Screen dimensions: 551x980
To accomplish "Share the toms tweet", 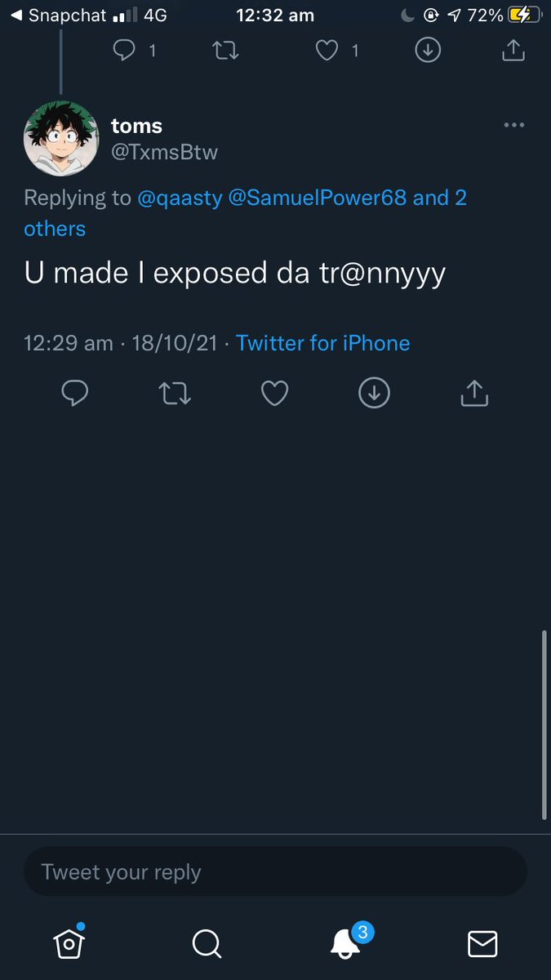I will click(474, 394).
